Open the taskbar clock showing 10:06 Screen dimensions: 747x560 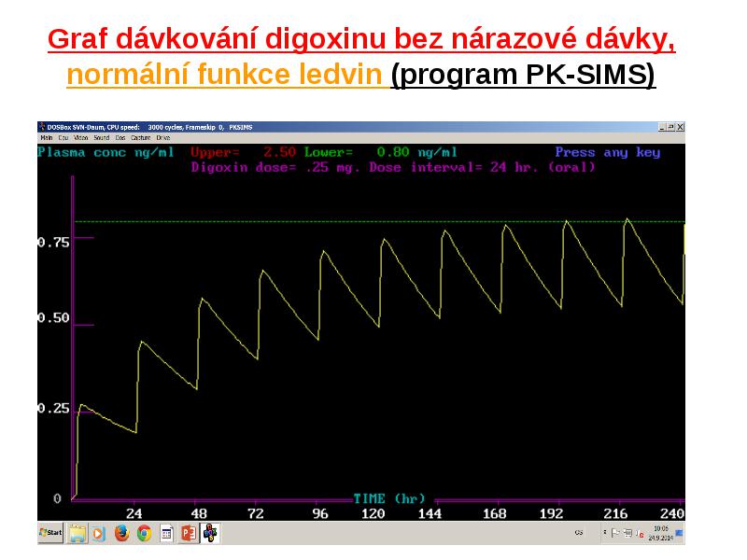pyautogui.click(x=661, y=533)
